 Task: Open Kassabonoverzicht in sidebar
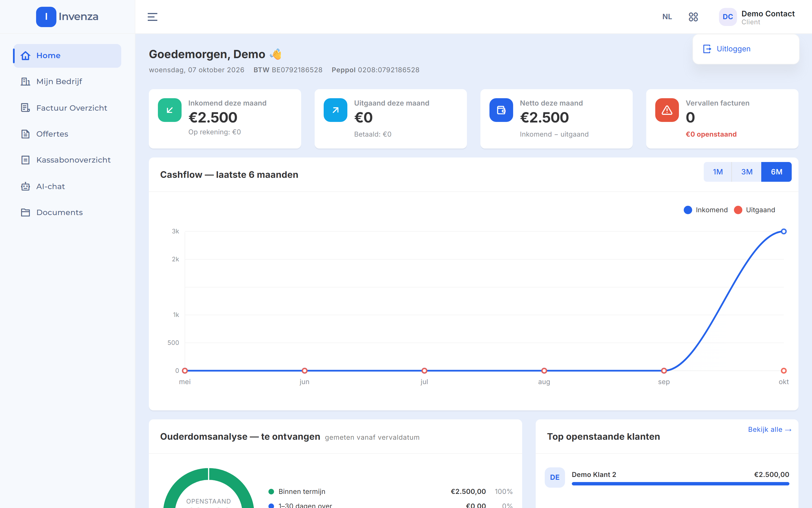point(67,160)
